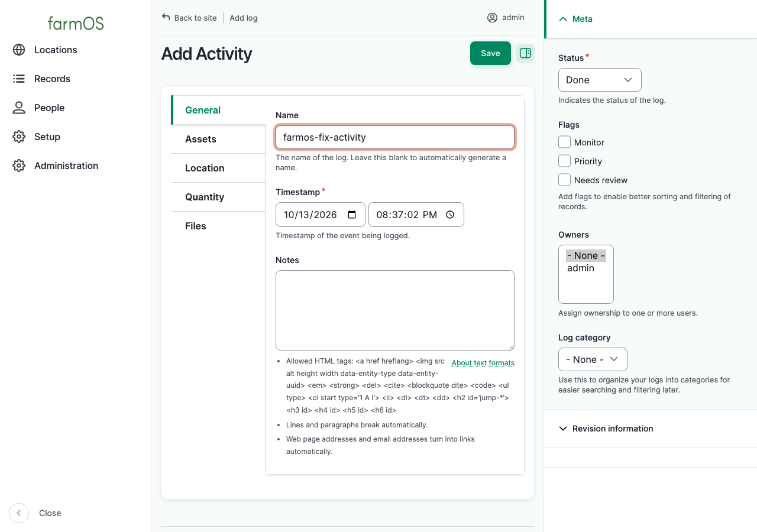757x532 pixels.
Task: Go to Add log breadcrumb
Action: 244,18
